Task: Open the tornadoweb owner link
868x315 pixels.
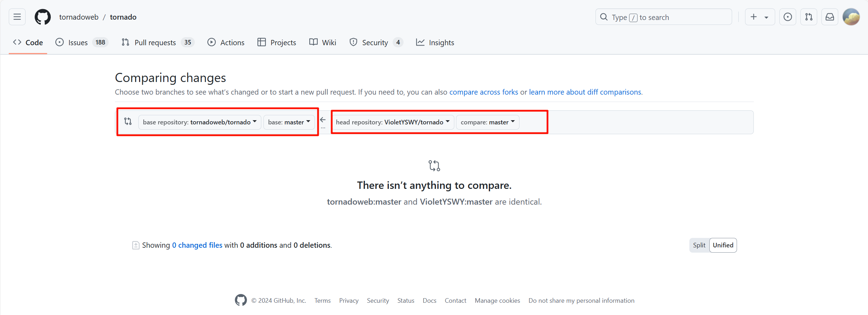Action: click(79, 17)
